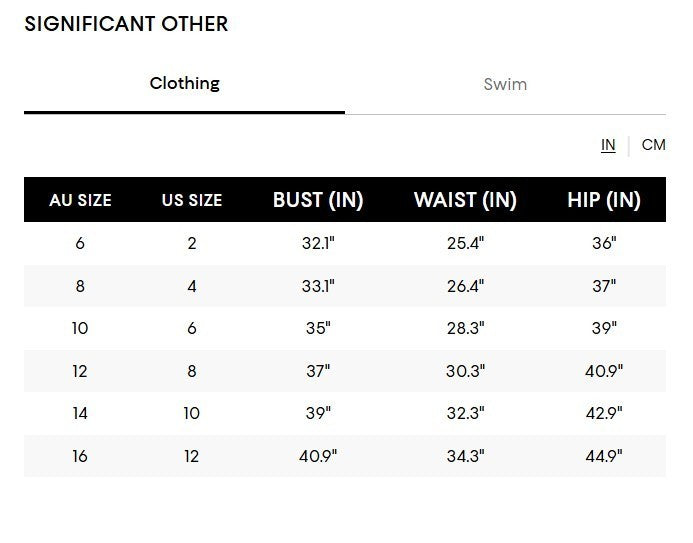Click the WAIST (IN) column header
This screenshot has height=543, width=693.
pos(465,200)
